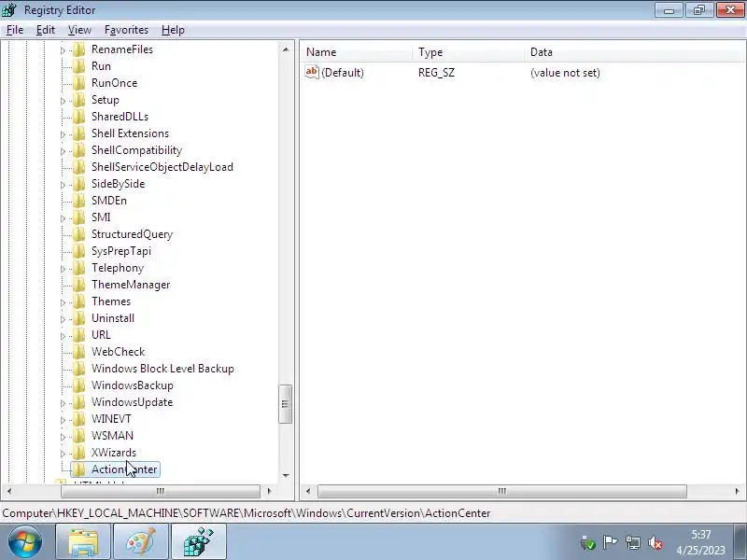747x560 pixels.
Task: Open the Help menu
Action: [173, 30]
